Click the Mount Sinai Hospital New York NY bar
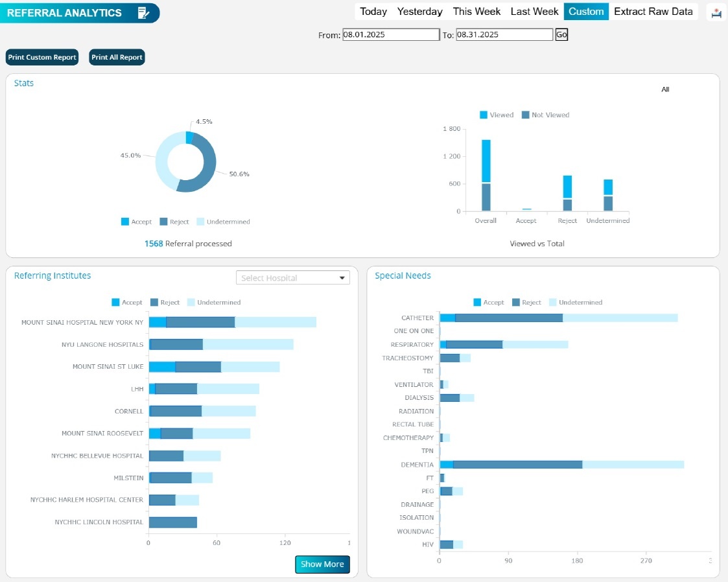The width and height of the screenshot is (728, 582). tap(233, 322)
